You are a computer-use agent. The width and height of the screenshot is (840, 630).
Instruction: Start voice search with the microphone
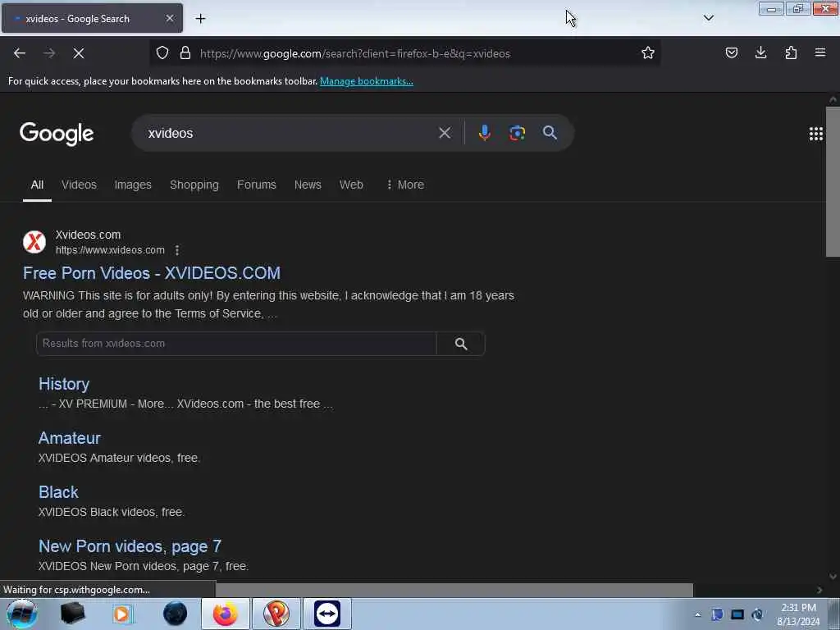[484, 133]
